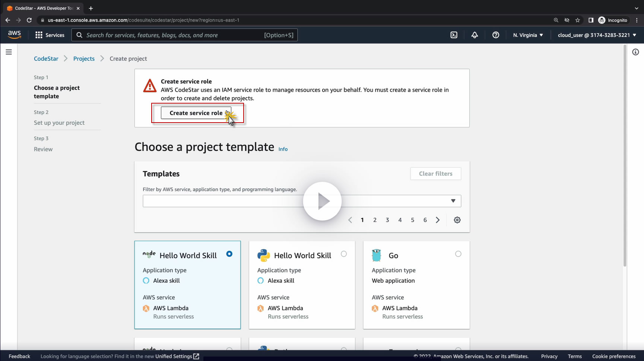Image resolution: width=644 pixels, height=361 pixels.
Task: Go to templates page 6
Action: (x=425, y=220)
